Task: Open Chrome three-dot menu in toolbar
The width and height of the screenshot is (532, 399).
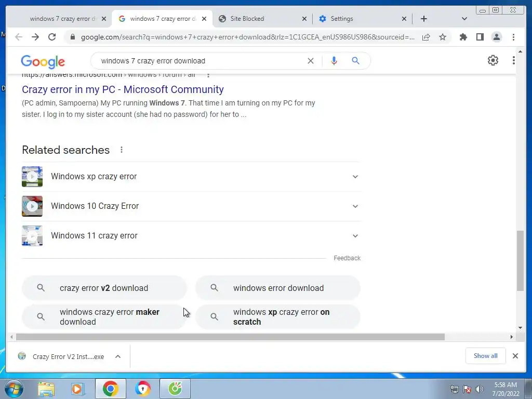Action: [513, 37]
